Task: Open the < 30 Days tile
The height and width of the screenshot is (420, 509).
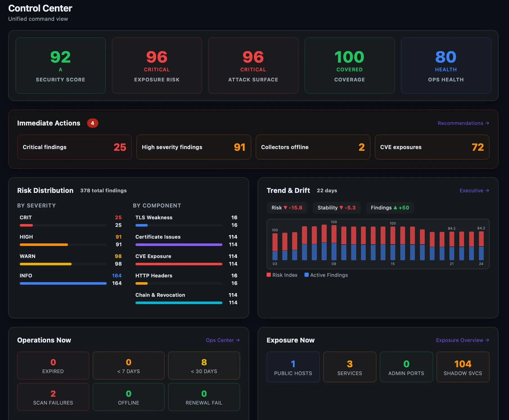Action: (204, 366)
